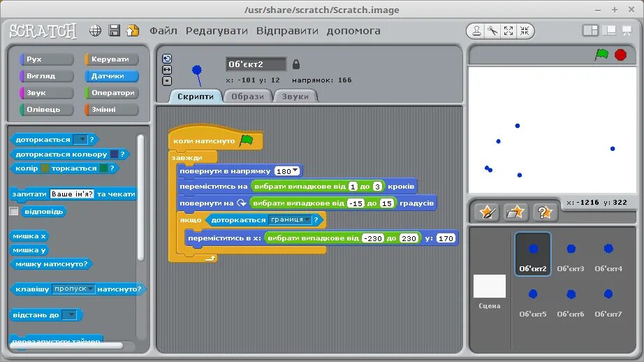Open the Звук blocks category
The image size is (644, 362).
(46, 93)
